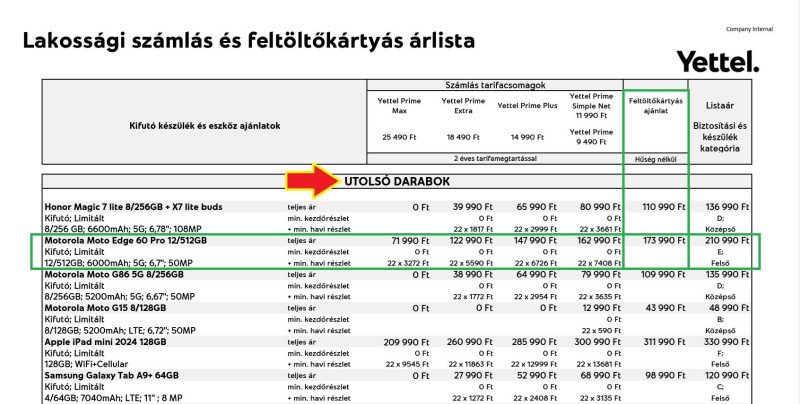This screenshot has width=800, height=404.
Task: Click the '260 990 Ft' price cell
Action: pos(470,342)
